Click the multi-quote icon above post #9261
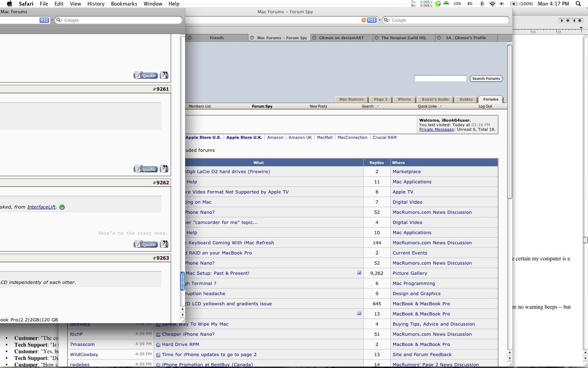 [164, 75]
